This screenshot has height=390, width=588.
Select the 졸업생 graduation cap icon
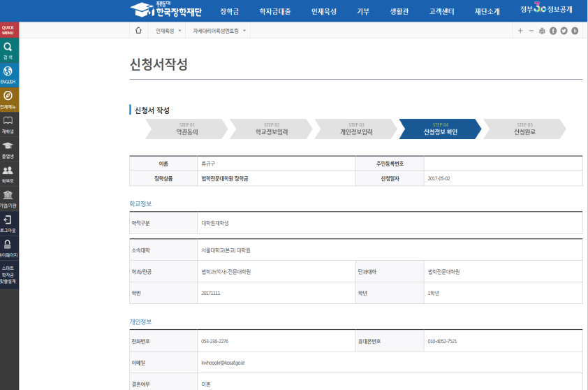(x=8, y=150)
